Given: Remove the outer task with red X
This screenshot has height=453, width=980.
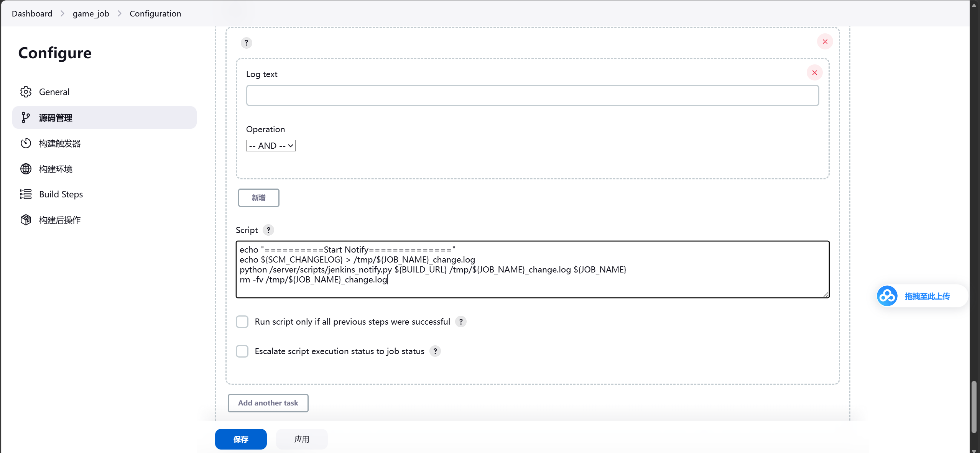Looking at the screenshot, I should (825, 42).
